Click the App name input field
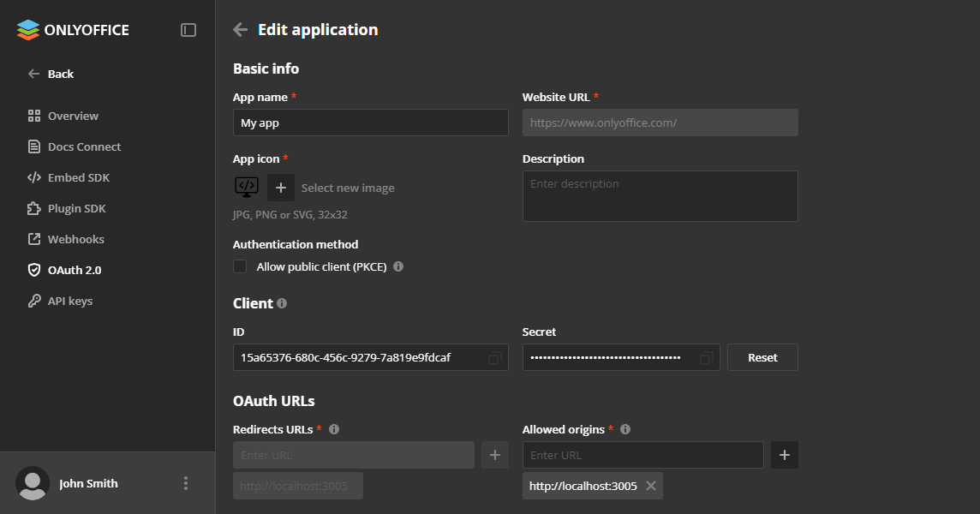The width and height of the screenshot is (980, 514). point(371,123)
